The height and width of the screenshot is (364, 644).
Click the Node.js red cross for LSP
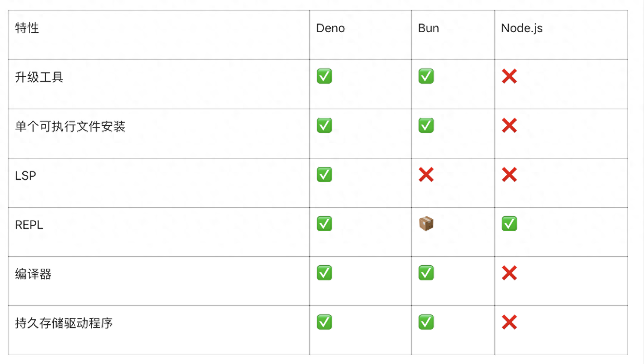click(509, 174)
